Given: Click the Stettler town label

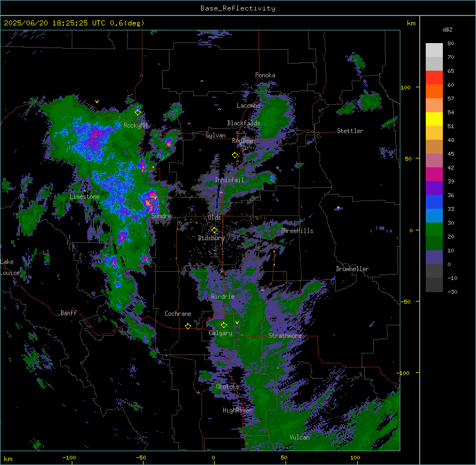Looking at the screenshot, I should pyautogui.click(x=350, y=131).
